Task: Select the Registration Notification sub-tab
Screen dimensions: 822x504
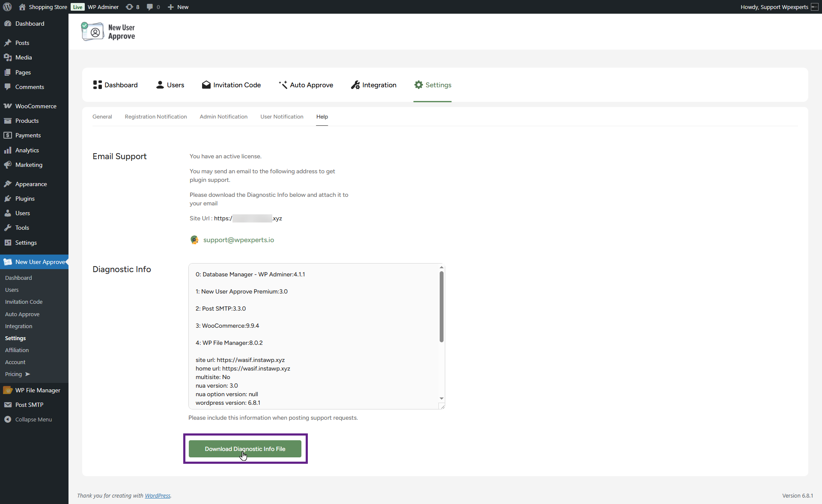Action: click(156, 116)
